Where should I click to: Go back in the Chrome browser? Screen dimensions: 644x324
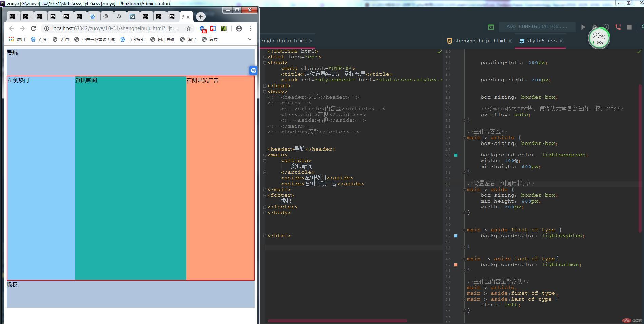pyautogui.click(x=12, y=28)
